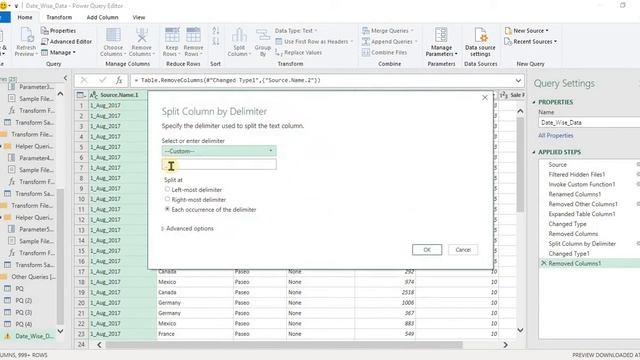The image size is (640, 360).
Task: Click Replace Values in Transform group
Action: pyautogui.click(x=298, y=53)
